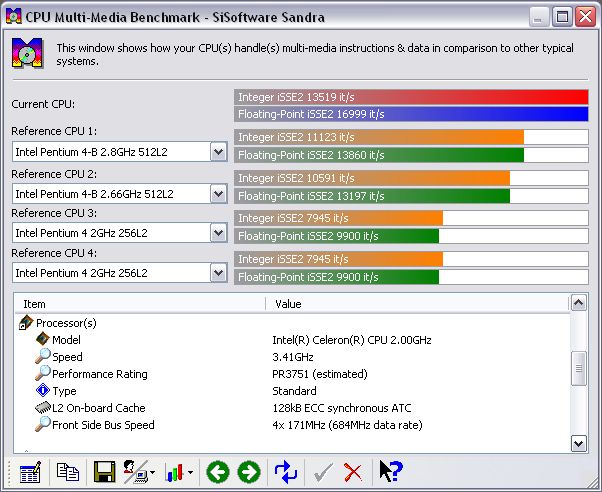The width and height of the screenshot is (602, 492).
Task: Open the user-computer icon's dropdown arrow
Action: coord(153,472)
